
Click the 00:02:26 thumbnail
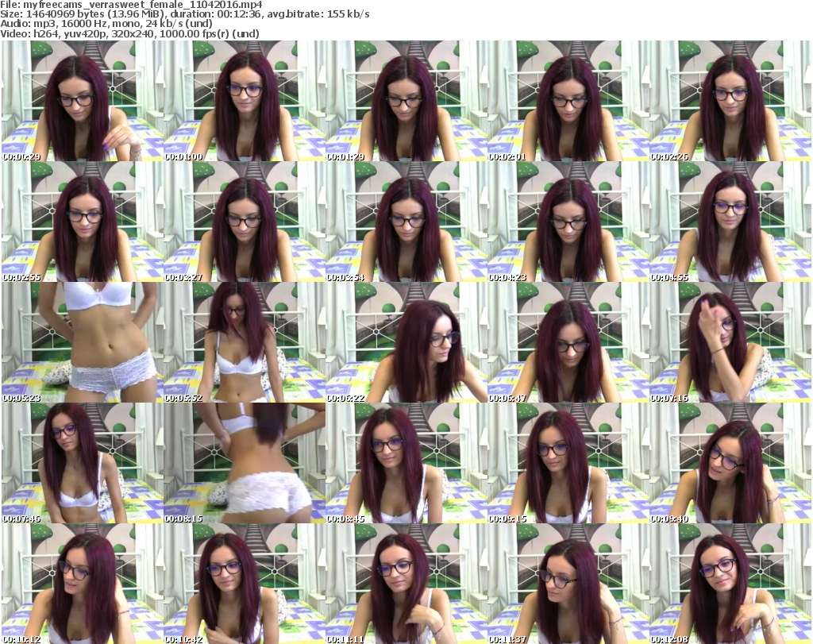pos(730,101)
